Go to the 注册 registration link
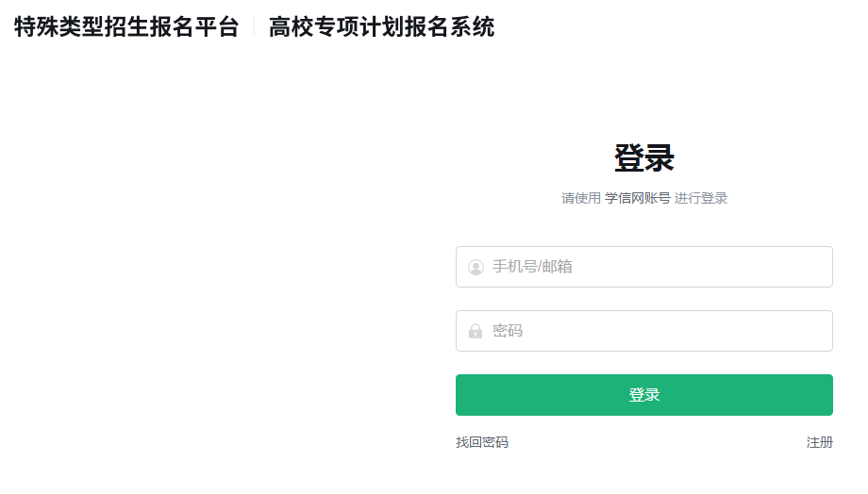 tap(820, 442)
